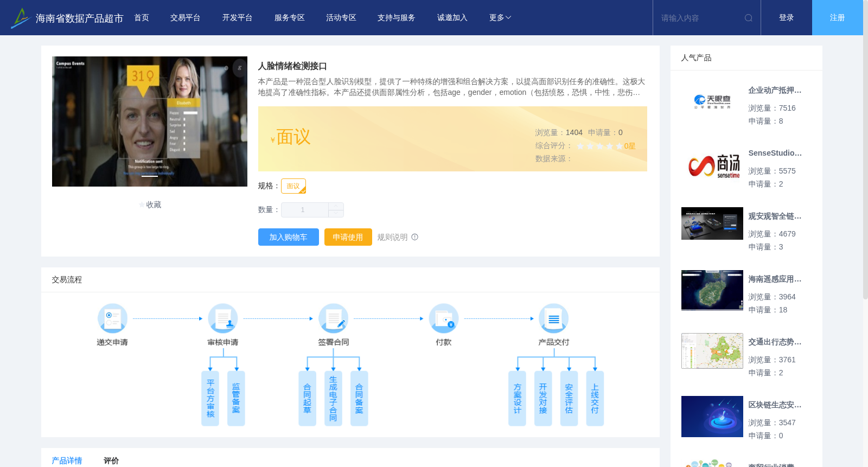
Task: Open 天眼查 product thumbnail
Action: 712,102
